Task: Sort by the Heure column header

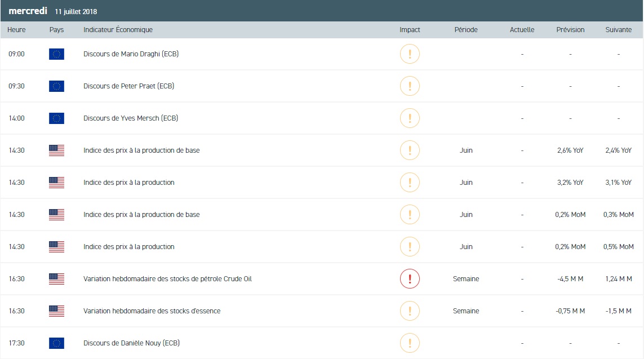Action: coord(17,30)
